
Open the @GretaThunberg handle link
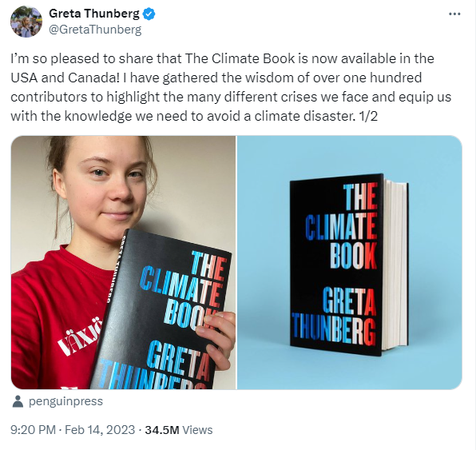point(95,30)
